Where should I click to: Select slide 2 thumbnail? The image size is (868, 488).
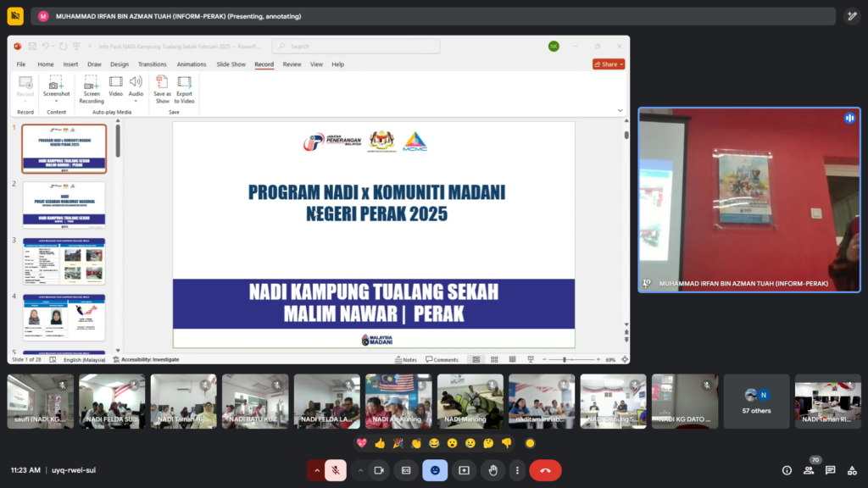tap(64, 205)
